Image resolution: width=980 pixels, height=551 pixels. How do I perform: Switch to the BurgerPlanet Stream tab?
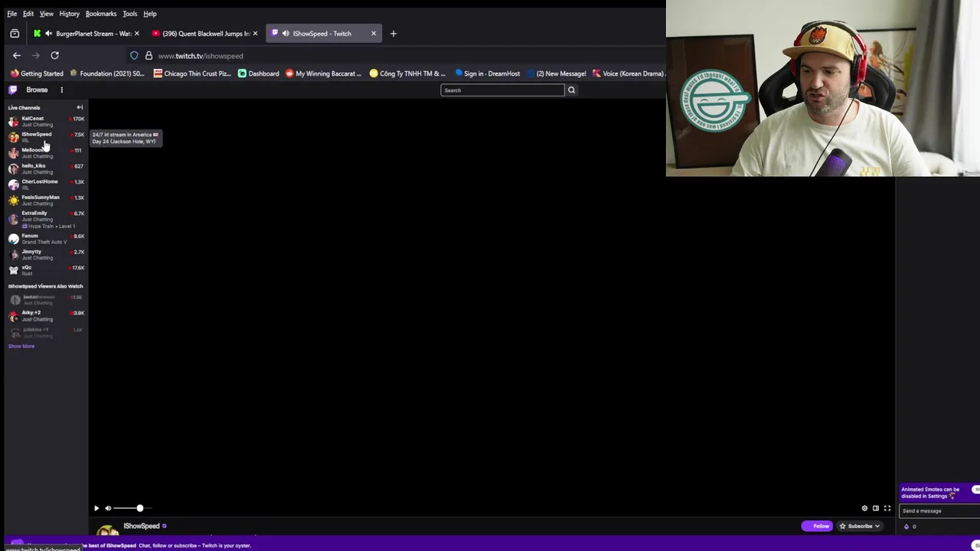[86, 34]
